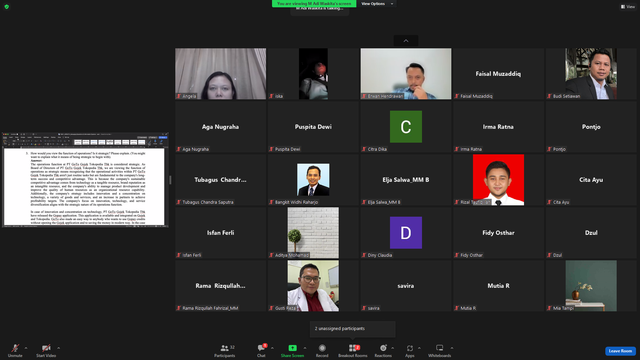
Task: Click the muted mic icon beside Angela's name
Action: pos(179,96)
